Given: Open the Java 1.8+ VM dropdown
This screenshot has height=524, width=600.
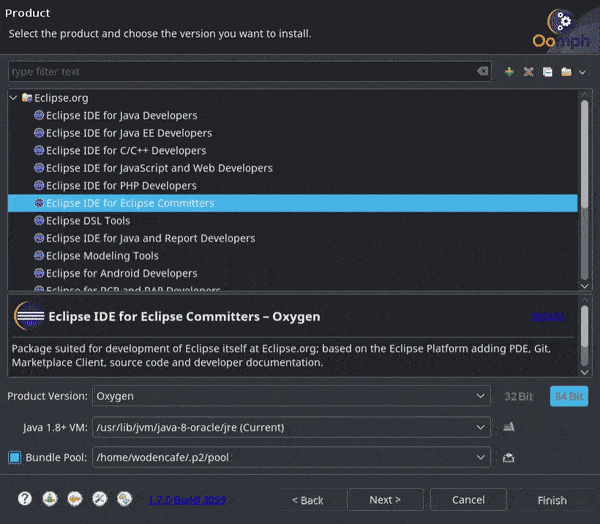Looking at the screenshot, I should [291, 427].
